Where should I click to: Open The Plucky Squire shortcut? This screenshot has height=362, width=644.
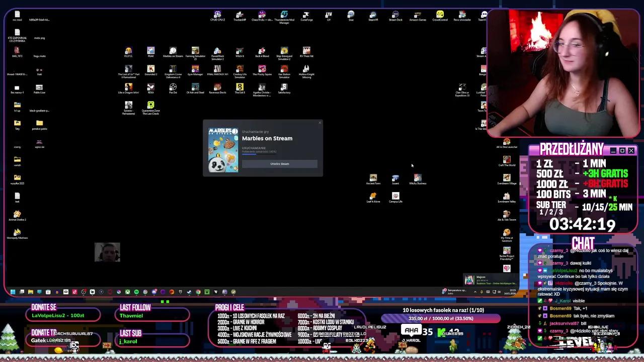tap(262, 70)
